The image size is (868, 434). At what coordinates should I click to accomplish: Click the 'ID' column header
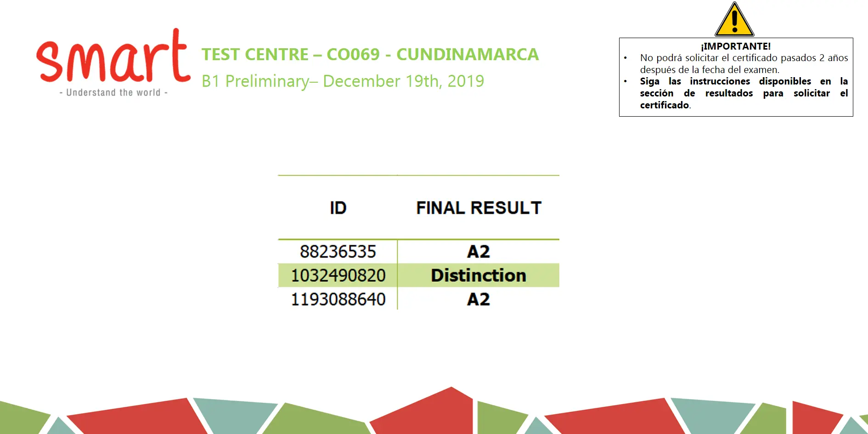338,208
